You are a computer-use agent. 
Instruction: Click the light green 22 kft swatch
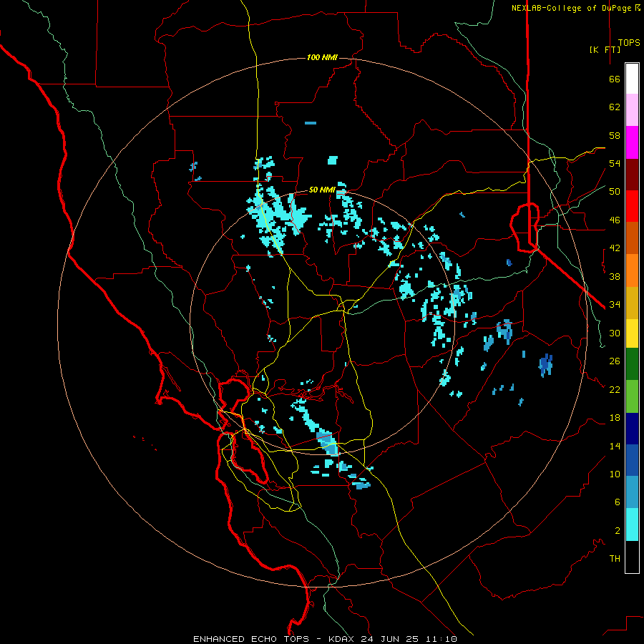(x=632, y=396)
